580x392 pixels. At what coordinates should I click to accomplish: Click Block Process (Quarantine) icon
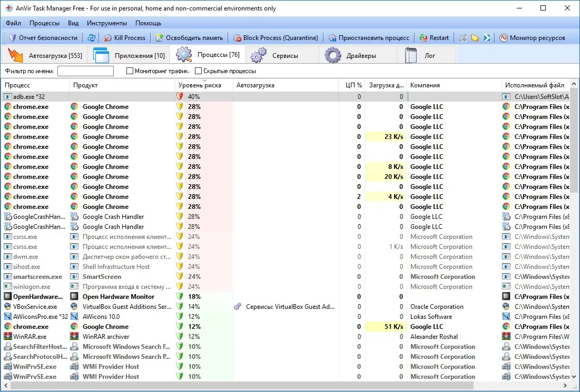coord(237,38)
